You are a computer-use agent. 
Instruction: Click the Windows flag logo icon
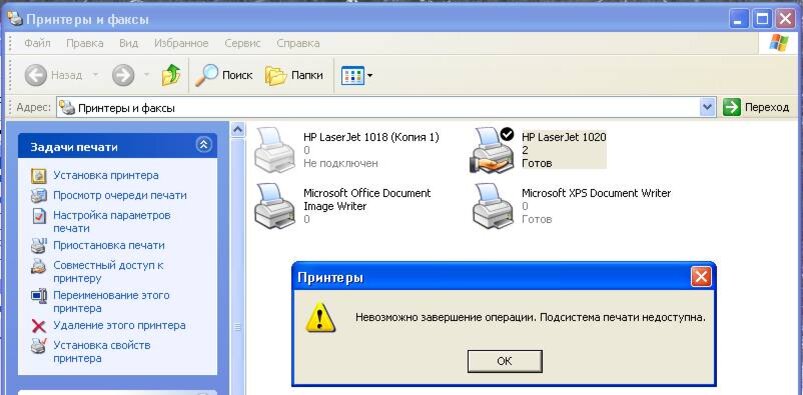(x=779, y=43)
